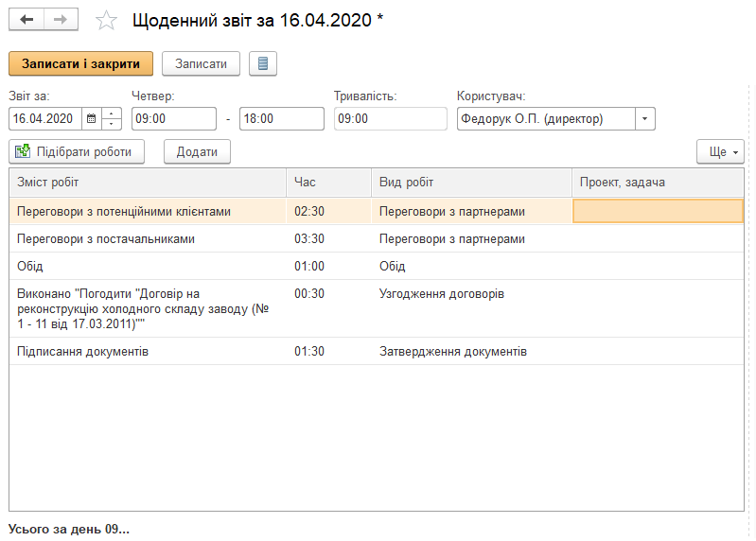The image size is (756, 541).
Task: Add report to favorites with star icon
Action: pyautogui.click(x=108, y=21)
